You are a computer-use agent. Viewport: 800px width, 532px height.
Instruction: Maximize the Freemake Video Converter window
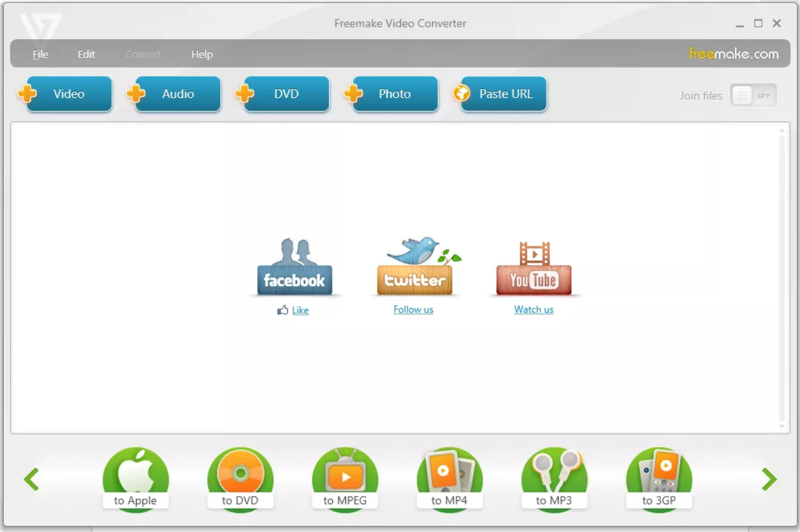[x=758, y=23]
